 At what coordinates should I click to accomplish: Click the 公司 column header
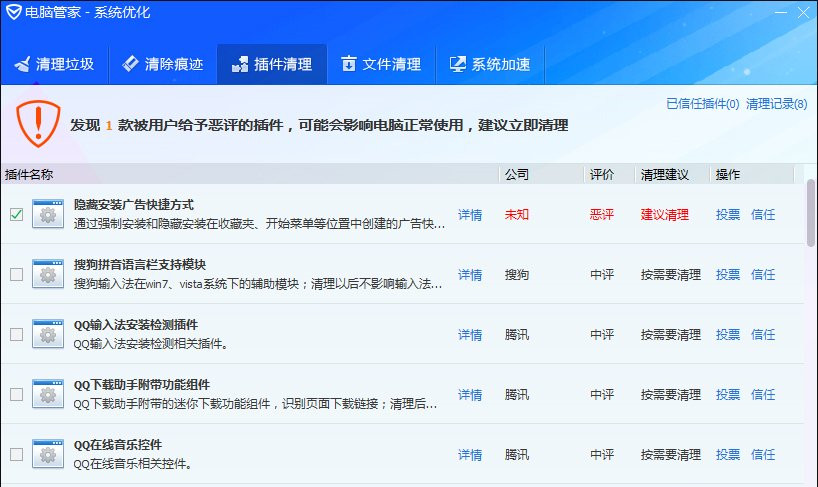coord(541,175)
